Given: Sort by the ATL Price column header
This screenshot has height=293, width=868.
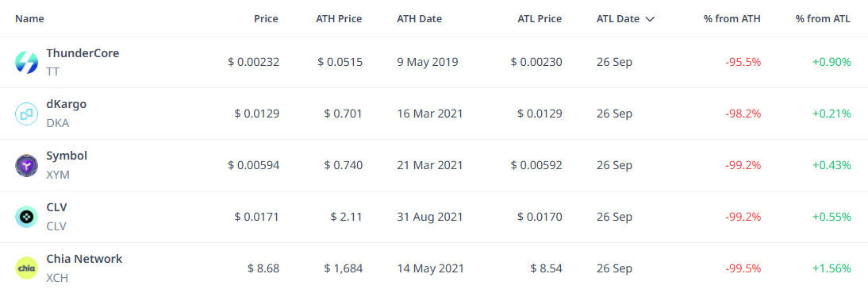Looking at the screenshot, I should (540, 19).
